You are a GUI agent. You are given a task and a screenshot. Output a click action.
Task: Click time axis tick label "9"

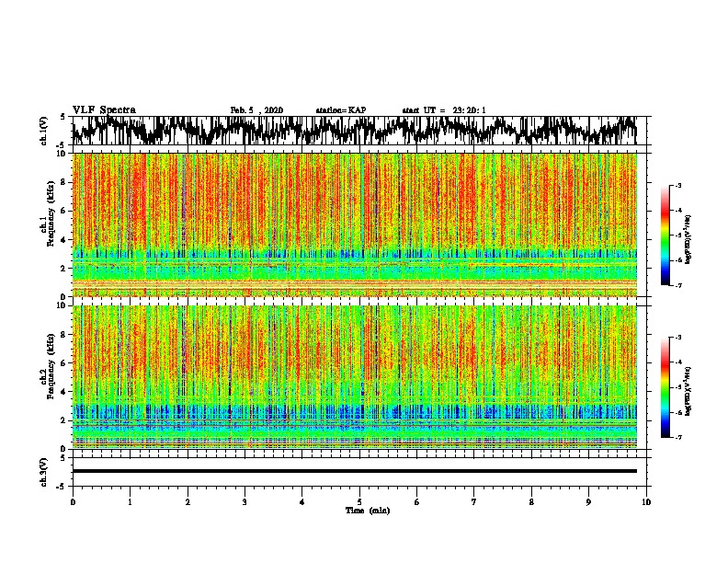coord(588,502)
